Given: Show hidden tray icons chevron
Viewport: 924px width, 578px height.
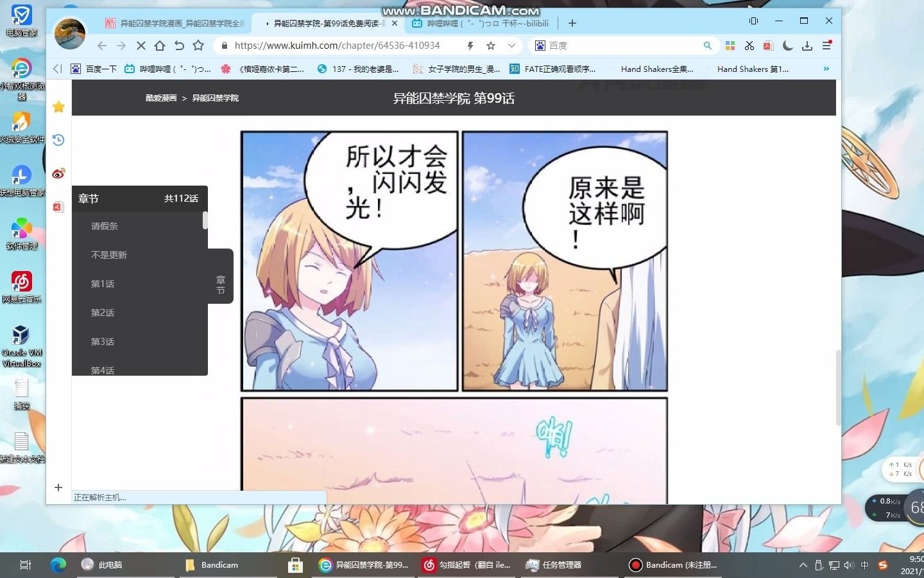Looking at the screenshot, I should coord(803,565).
